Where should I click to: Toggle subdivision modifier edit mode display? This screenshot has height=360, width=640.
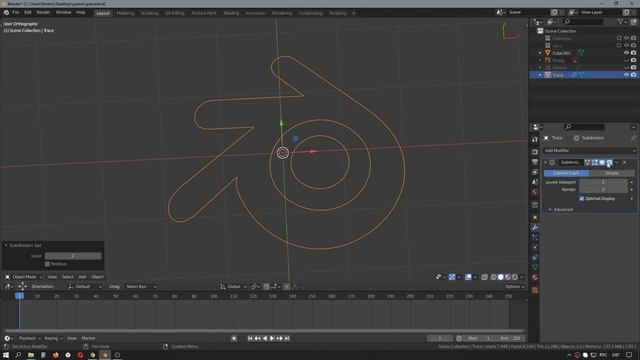pyautogui.click(x=595, y=162)
